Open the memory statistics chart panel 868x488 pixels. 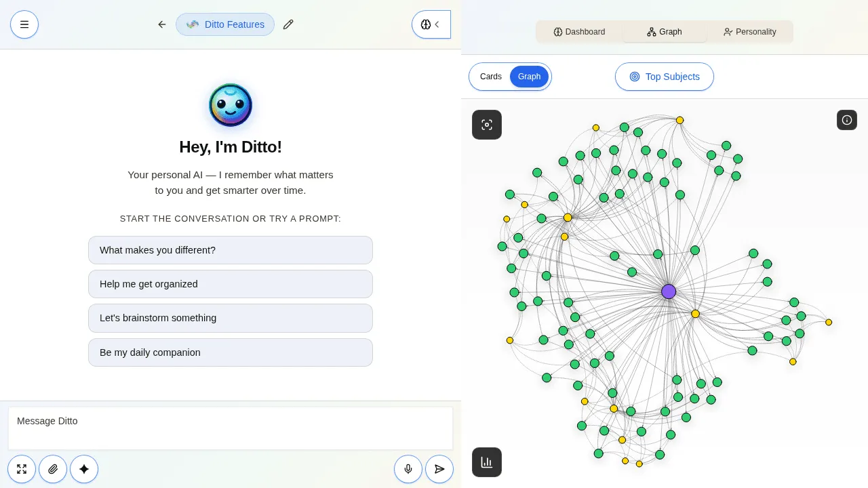(487, 462)
